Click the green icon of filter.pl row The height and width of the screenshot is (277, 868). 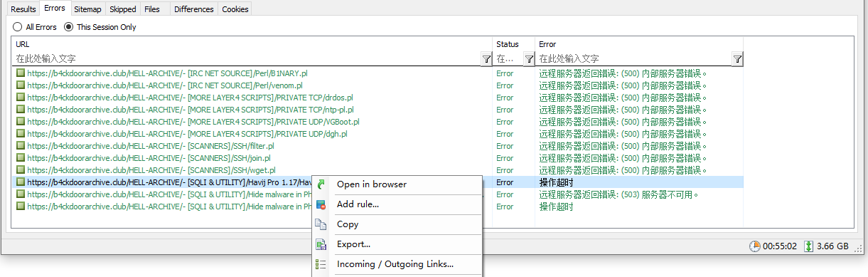pyautogui.click(x=21, y=146)
